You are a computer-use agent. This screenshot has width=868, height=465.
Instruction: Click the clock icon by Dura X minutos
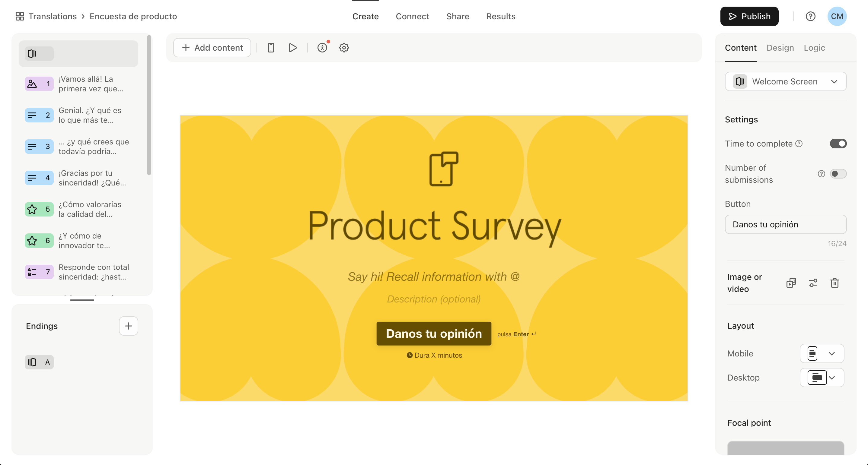[x=409, y=355]
